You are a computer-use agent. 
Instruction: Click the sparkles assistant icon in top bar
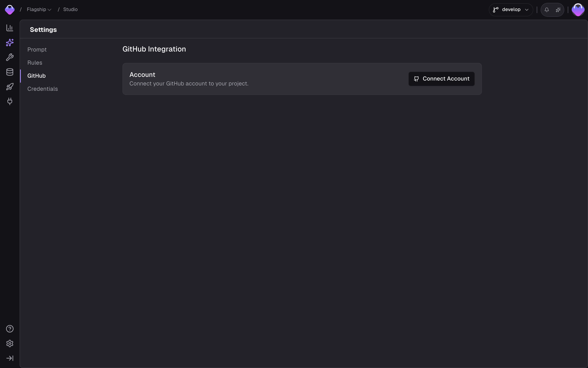coord(558,10)
